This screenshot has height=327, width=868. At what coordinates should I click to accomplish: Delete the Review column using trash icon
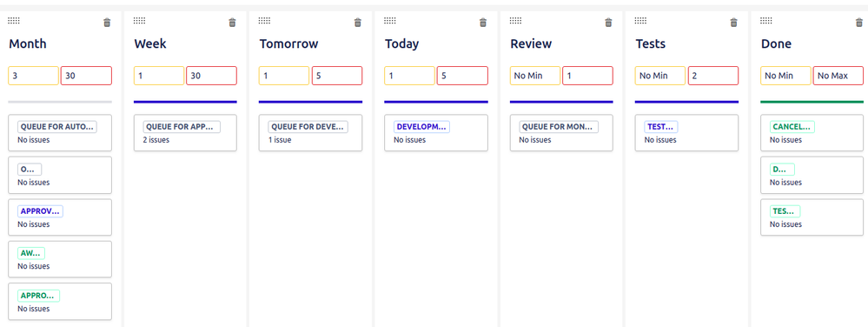608,22
